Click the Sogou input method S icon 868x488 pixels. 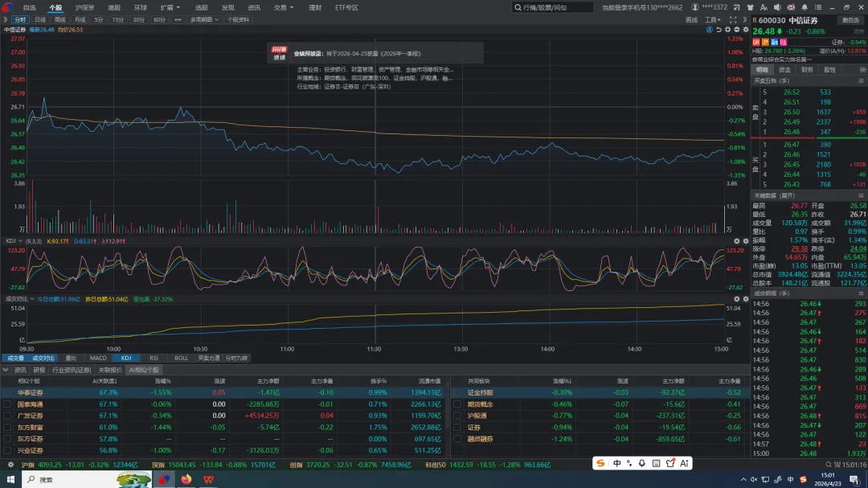tap(600, 463)
